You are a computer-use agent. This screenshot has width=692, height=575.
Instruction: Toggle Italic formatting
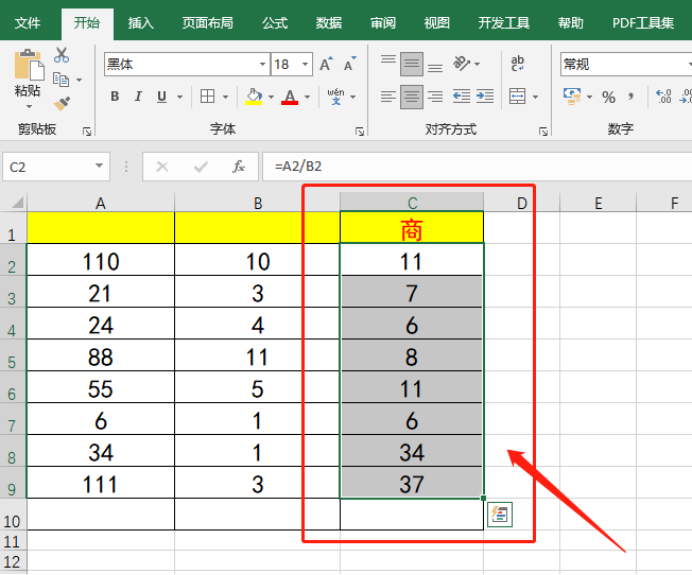tap(138, 96)
